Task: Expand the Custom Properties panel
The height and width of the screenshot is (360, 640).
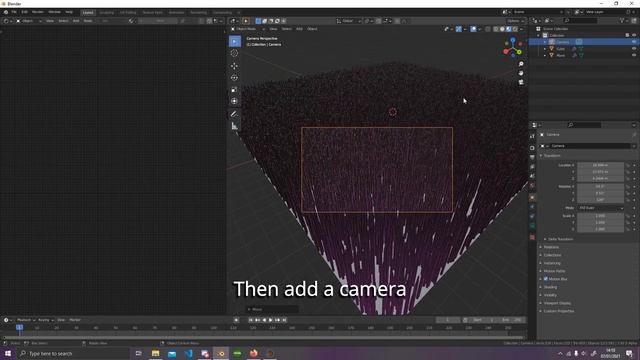Action: click(x=558, y=311)
